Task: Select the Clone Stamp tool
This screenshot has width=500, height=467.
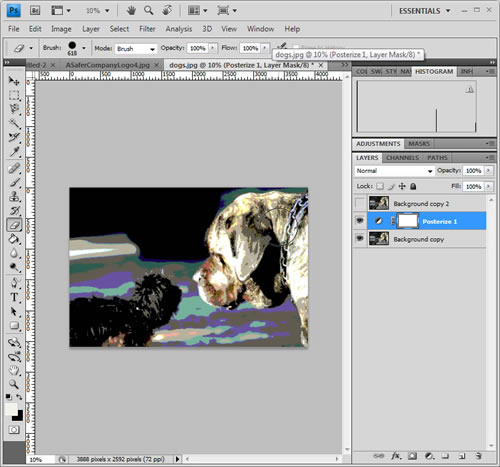Action: point(14,196)
